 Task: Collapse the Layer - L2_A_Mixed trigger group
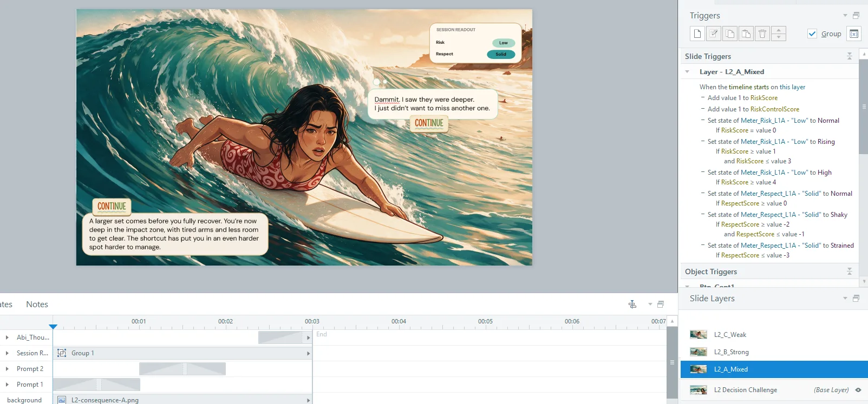point(687,72)
